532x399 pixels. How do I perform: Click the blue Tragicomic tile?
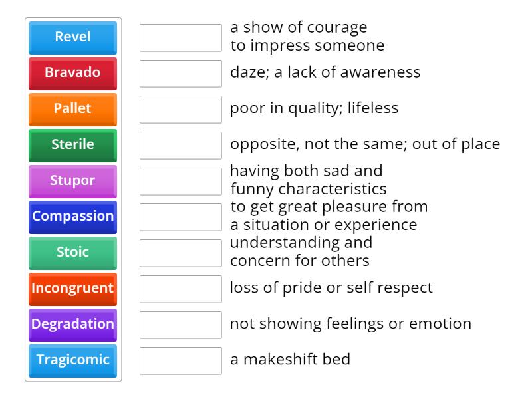tap(73, 360)
